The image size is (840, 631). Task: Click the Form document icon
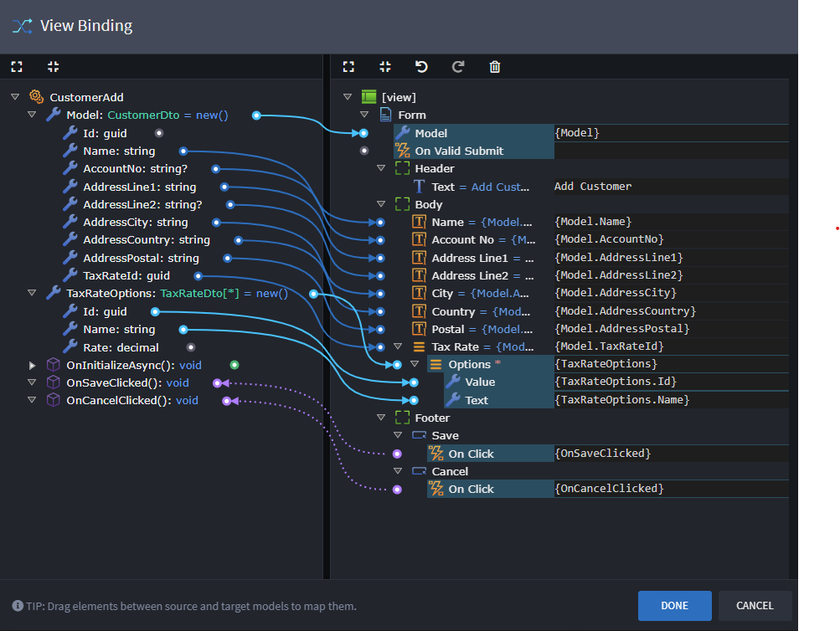(386, 115)
